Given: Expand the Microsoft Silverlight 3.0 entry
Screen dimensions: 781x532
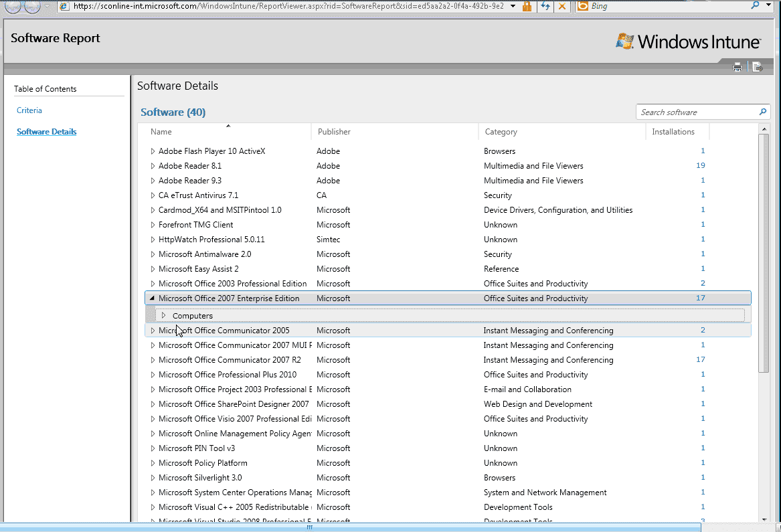Looking at the screenshot, I should [x=152, y=477].
